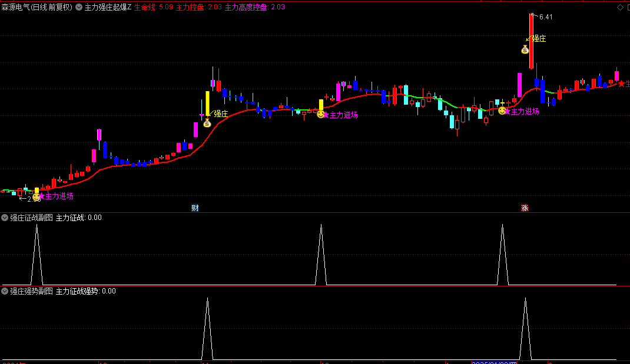
Task: Click money bag icon near yellow 强庄 candle
Action: pyautogui.click(x=207, y=123)
